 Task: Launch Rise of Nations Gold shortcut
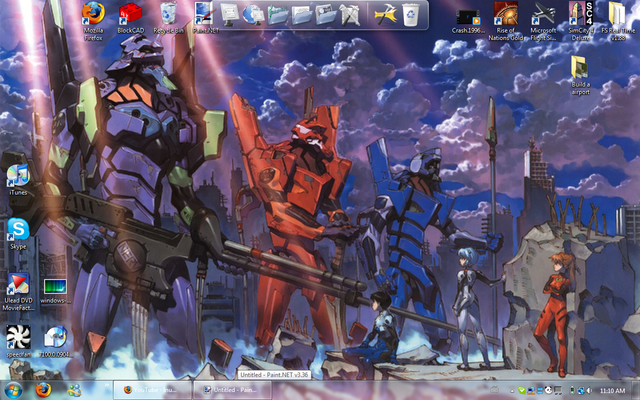[506, 21]
